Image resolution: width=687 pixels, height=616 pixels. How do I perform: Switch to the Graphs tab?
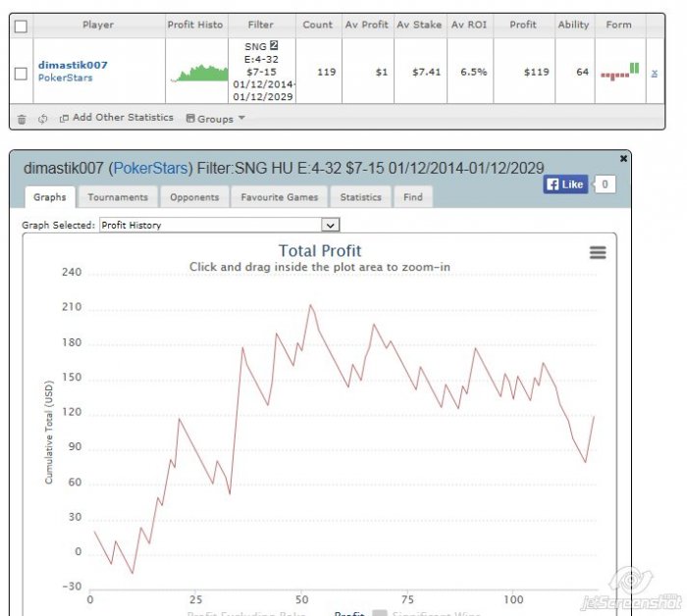[x=50, y=197]
